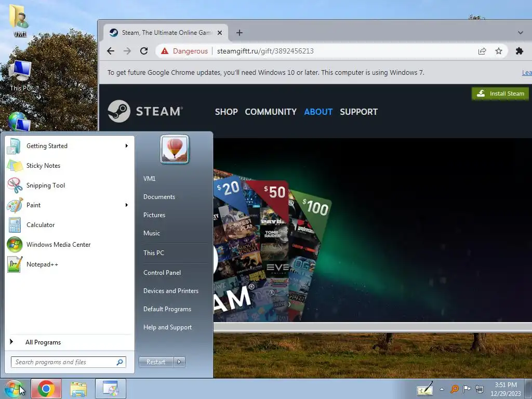Click the Steam logo on page

(145, 111)
